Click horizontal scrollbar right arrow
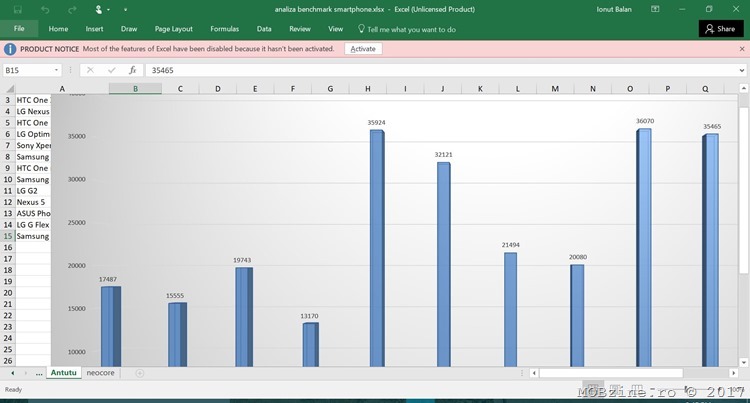Viewport: 750px width, 403px height. 734,373
